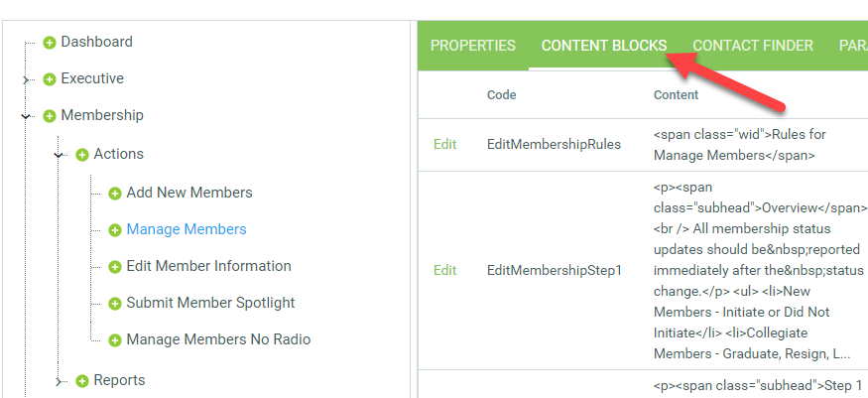Screen dimensions: 868x398
Task: Expand the Executive tree node arrow
Action: tap(27, 79)
